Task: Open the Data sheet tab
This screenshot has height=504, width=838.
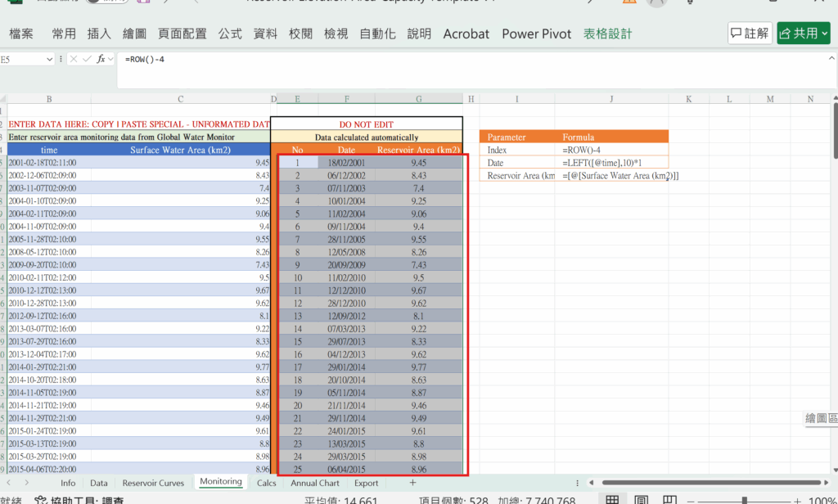Action: click(x=99, y=483)
